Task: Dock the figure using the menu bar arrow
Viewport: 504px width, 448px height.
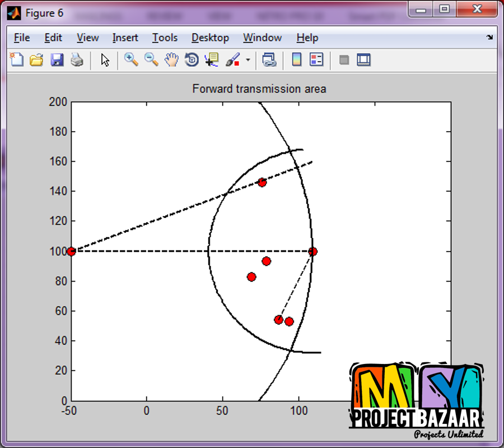Action: (489, 38)
